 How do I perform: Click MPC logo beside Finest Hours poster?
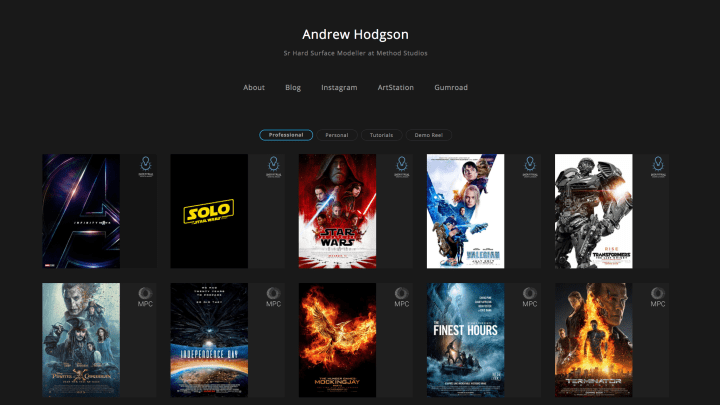[x=529, y=297]
